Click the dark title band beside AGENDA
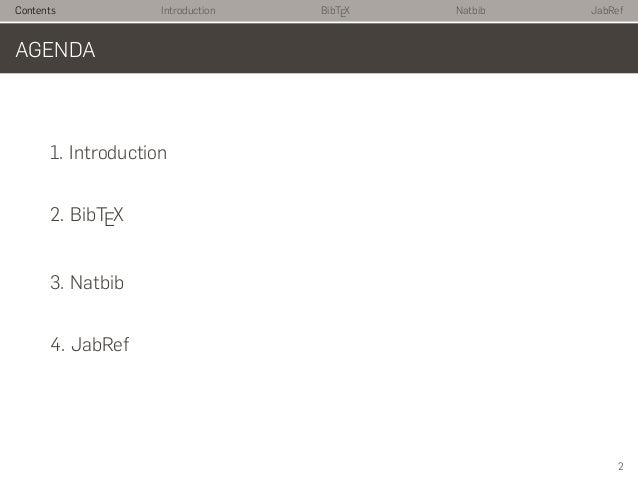The height and width of the screenshot is (479, 638). (366, 48)
